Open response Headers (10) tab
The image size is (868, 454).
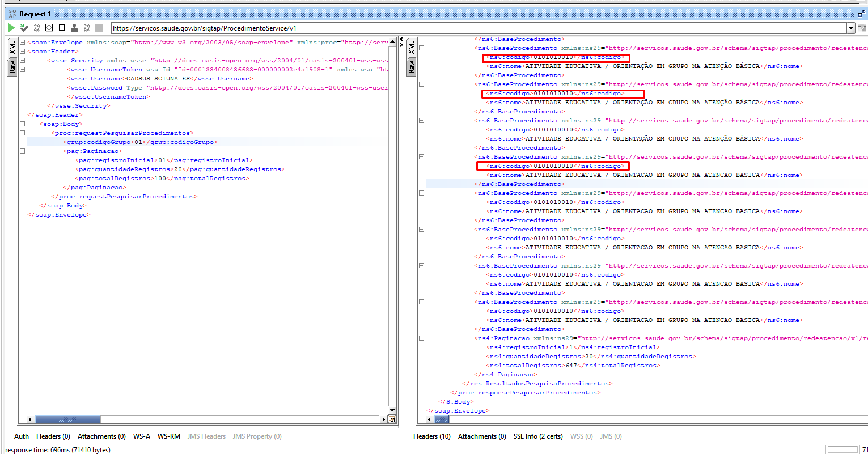pos(431,436)
